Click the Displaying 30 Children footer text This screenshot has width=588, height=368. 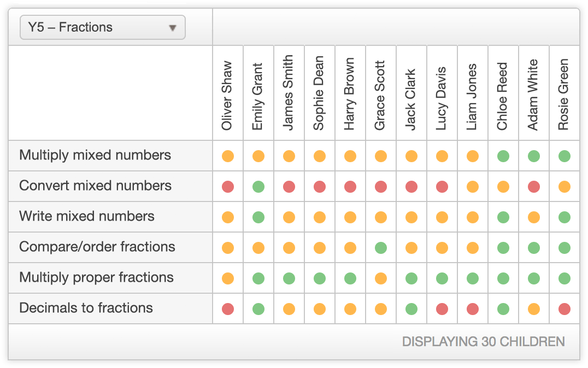click(x=483, y=342)
